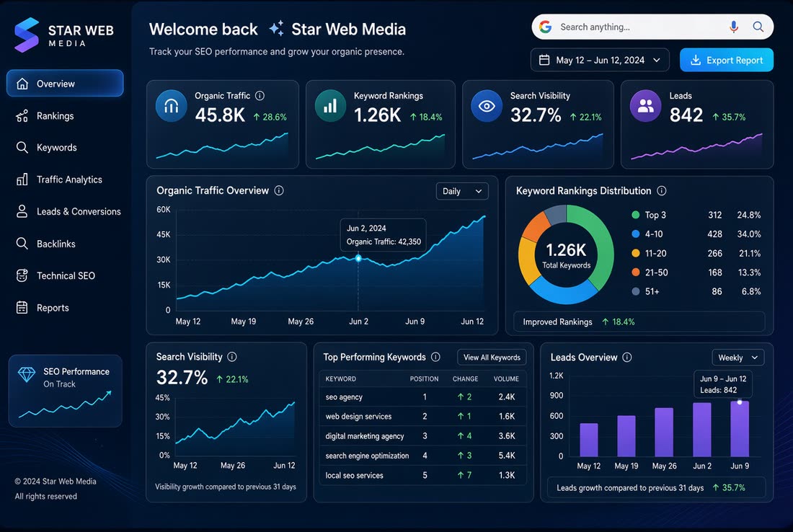
Task: Open the Overview menu item
Action: [65, 84]
